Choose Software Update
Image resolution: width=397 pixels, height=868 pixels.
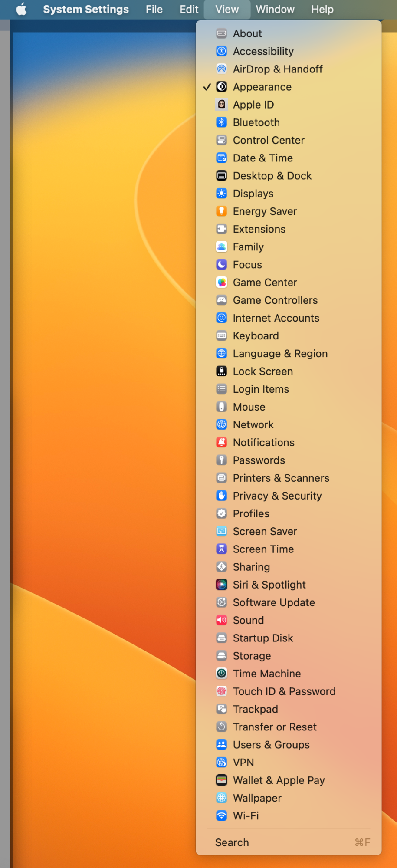click(x=289, y=603)
